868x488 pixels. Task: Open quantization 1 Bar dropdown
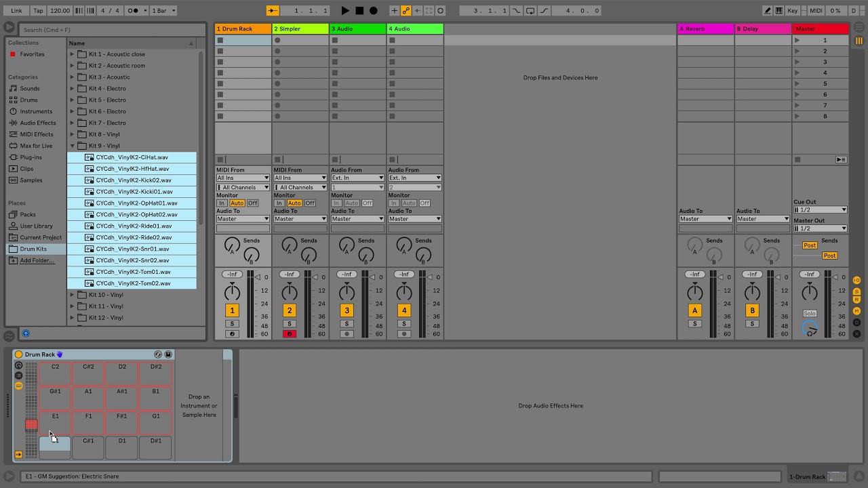[x=163, y=11]
